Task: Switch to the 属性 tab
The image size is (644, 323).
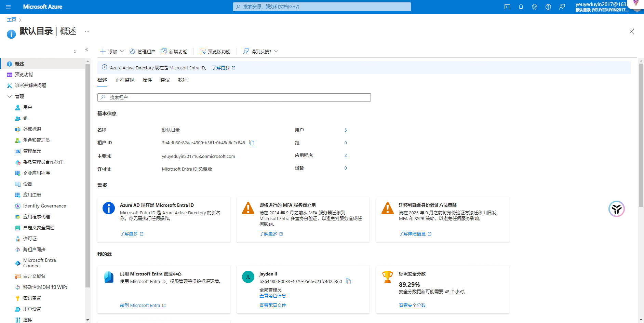Action: point(147,80)
